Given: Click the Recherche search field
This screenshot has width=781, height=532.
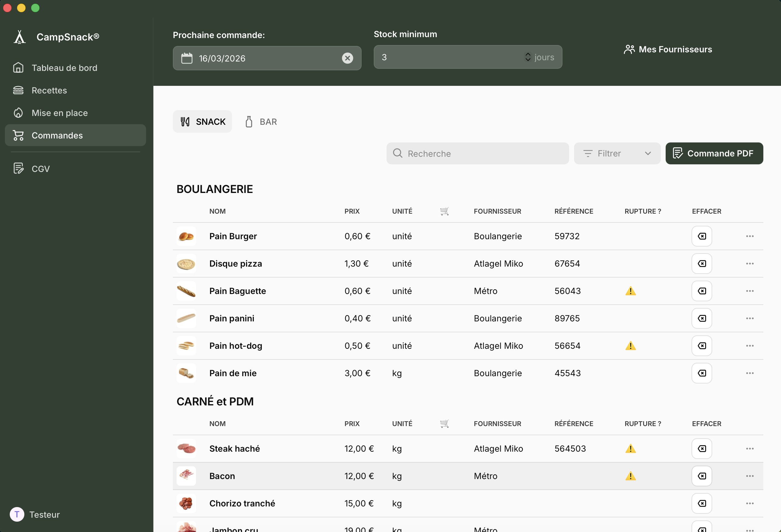Looking at the screenshot, I should (x=477, y=154).
